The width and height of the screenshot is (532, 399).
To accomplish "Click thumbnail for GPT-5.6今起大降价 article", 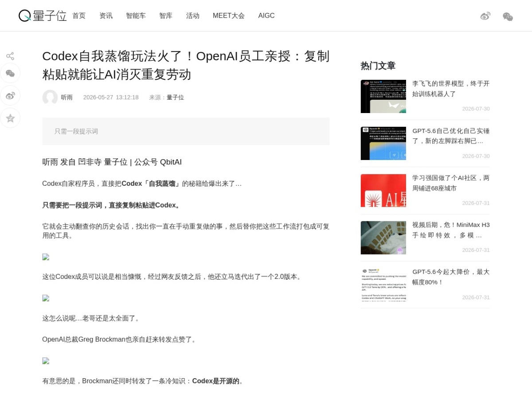I will click(x=383, y=285).
